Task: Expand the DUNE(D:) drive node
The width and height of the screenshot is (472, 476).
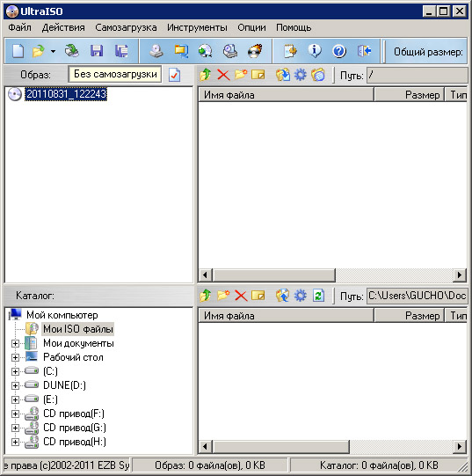Action: (x=15, y=385)
